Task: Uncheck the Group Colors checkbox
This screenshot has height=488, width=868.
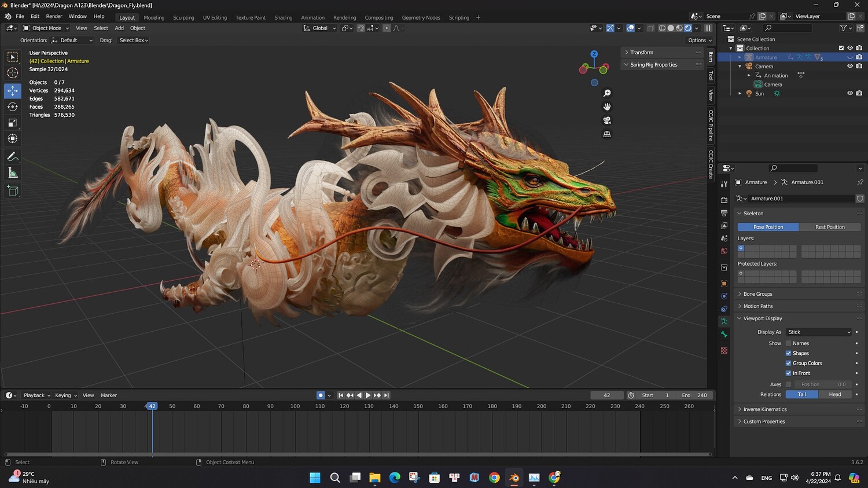Action: 788,363
